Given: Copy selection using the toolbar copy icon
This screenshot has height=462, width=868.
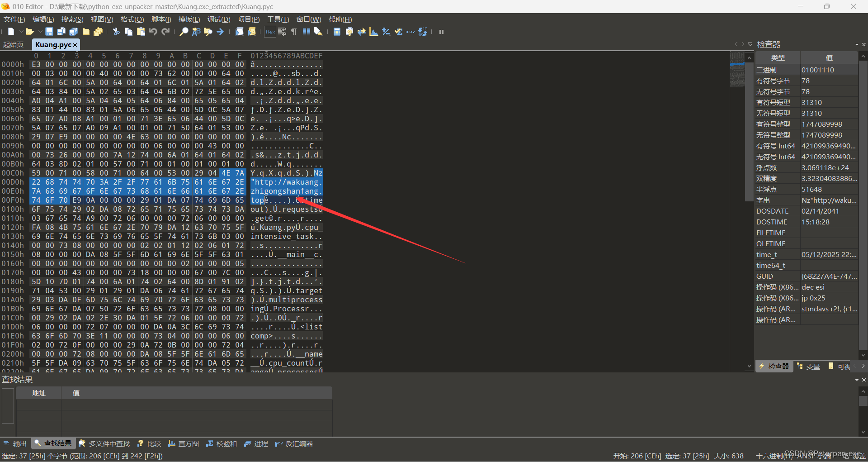Looking at the screenshot, I should 129,32.
